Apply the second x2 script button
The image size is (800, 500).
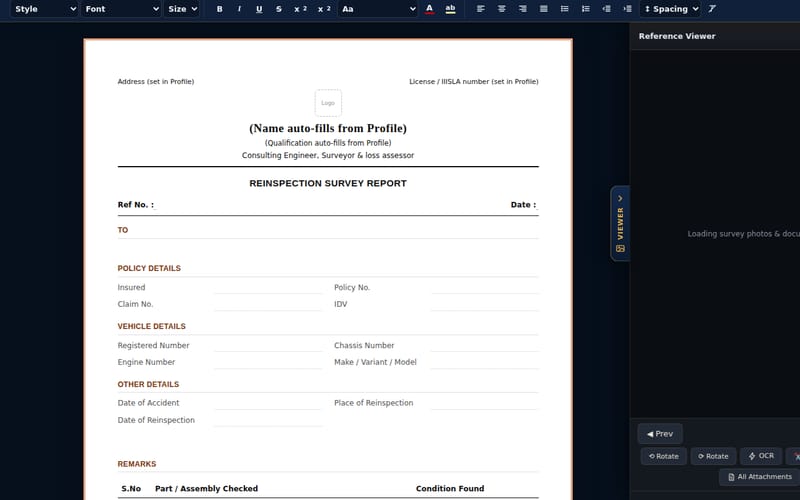tap(324, 9)
